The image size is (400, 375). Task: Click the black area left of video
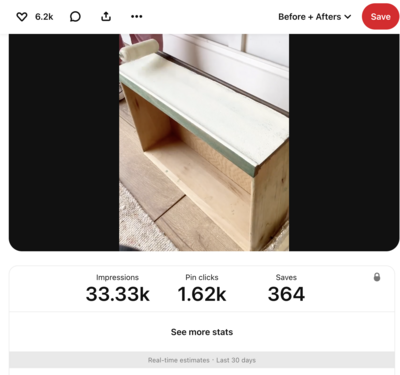coord(64,142)
